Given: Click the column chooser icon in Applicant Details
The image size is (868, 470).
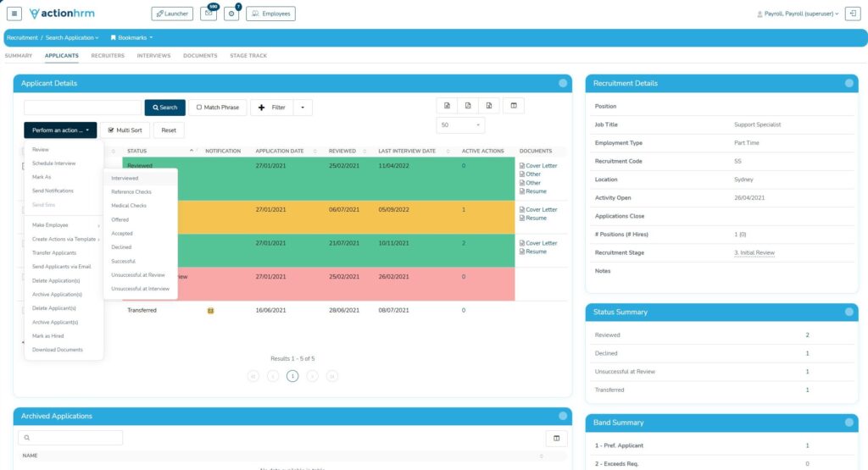Looking at the screenshot, I should [x=513, y=106].
